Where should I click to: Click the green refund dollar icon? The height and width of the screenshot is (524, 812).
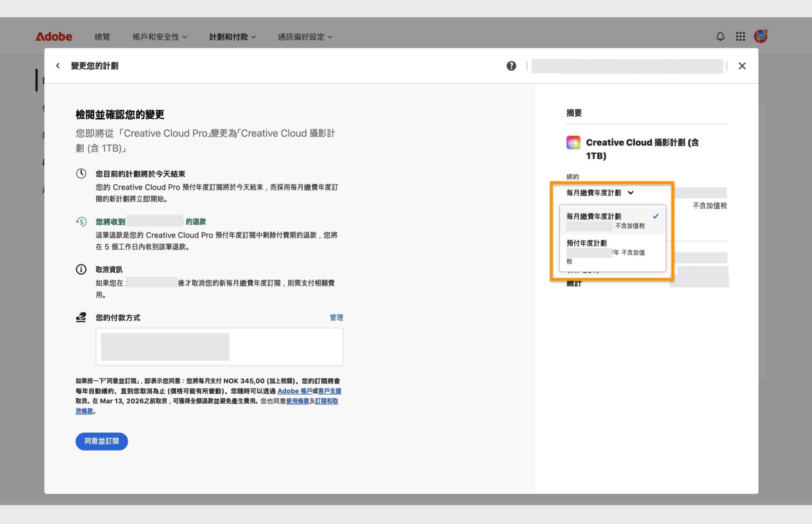click(x=81, y=221)
